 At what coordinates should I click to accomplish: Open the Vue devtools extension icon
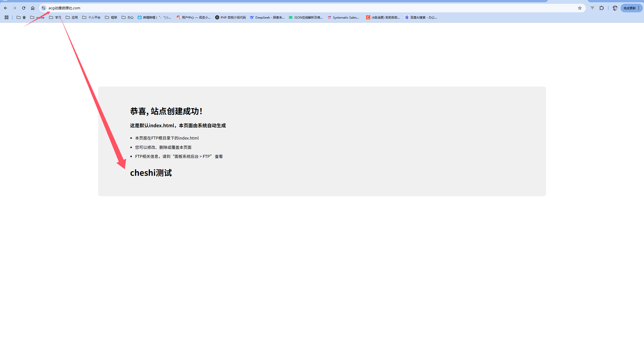click(592, 8)
